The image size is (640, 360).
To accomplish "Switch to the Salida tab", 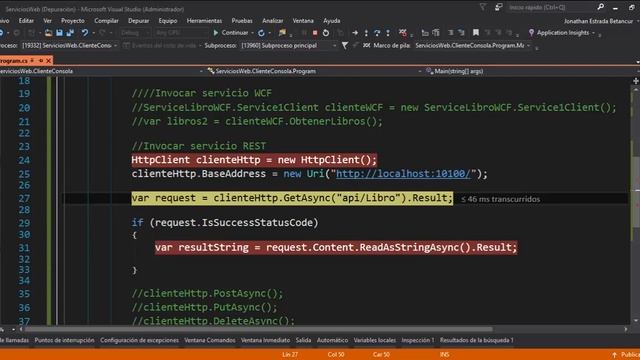I will point(303,340).
